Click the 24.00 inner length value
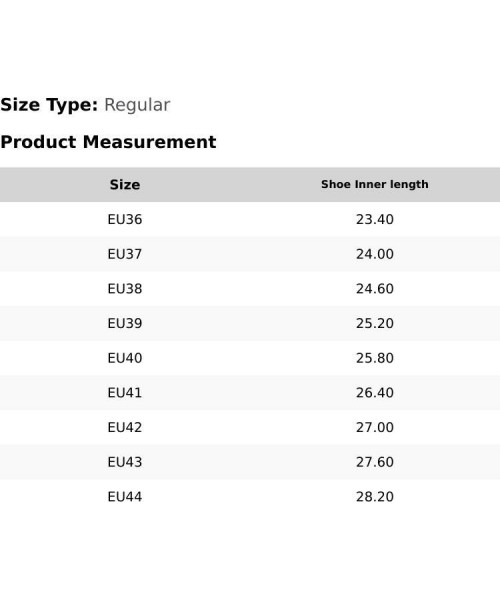Image resolution: width=500 pixels, height=600 pixels. click(375, 254)
